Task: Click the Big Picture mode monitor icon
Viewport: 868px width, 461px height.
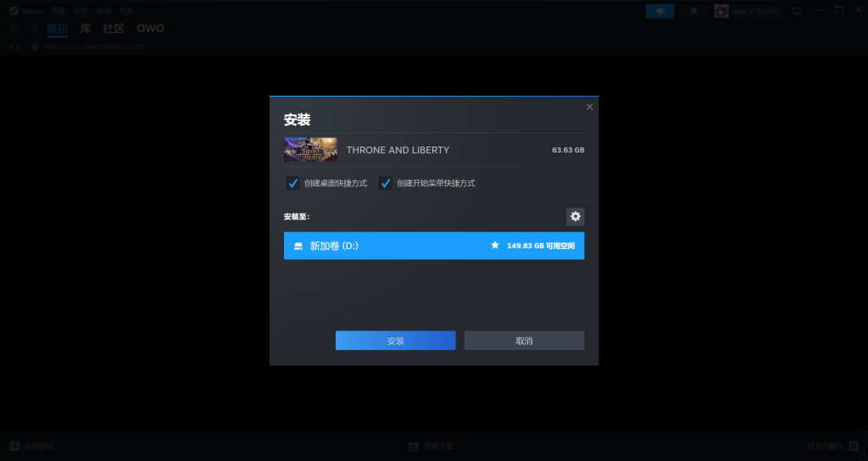Action: click(x=797, y=11)
